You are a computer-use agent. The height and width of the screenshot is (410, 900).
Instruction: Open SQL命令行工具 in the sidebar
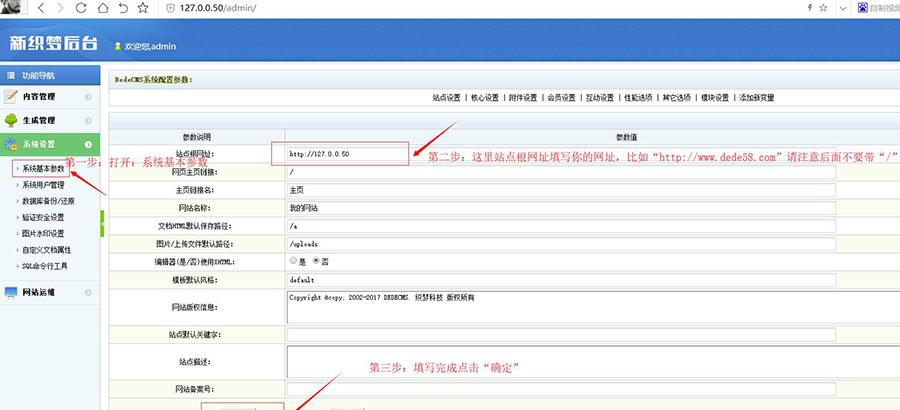click(x=45, y=266)
